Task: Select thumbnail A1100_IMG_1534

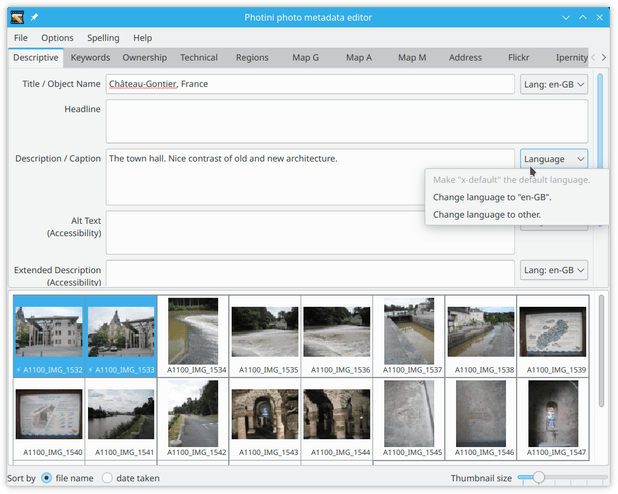Action: point(193,336)
